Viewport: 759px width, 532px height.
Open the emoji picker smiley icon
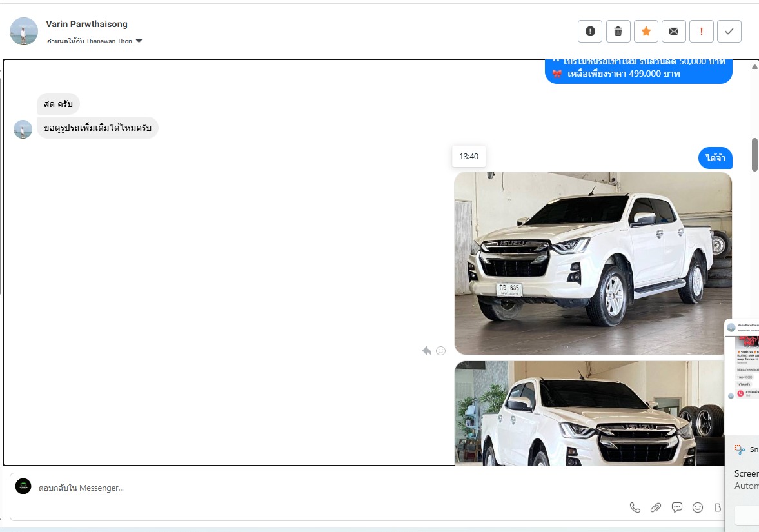698,507
